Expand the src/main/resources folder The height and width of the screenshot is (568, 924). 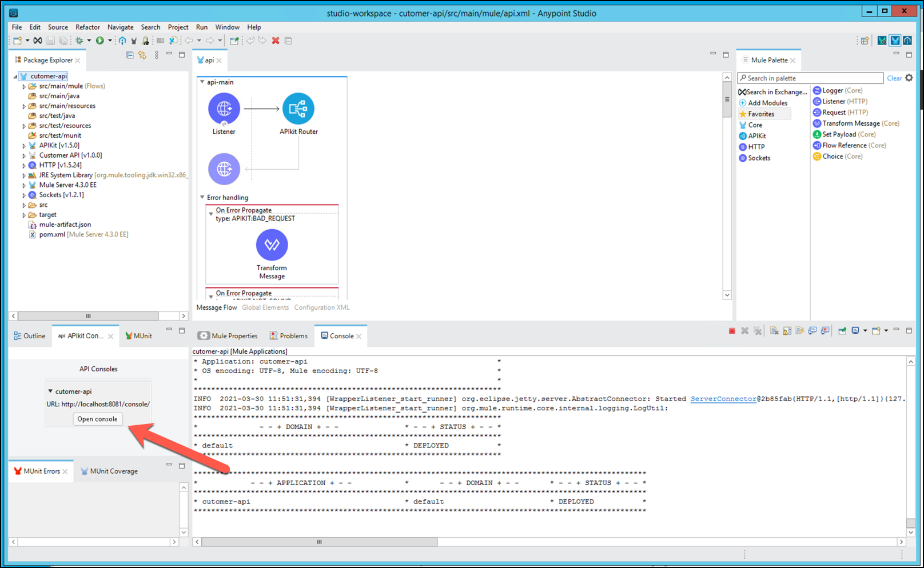[x=24, y=106]
